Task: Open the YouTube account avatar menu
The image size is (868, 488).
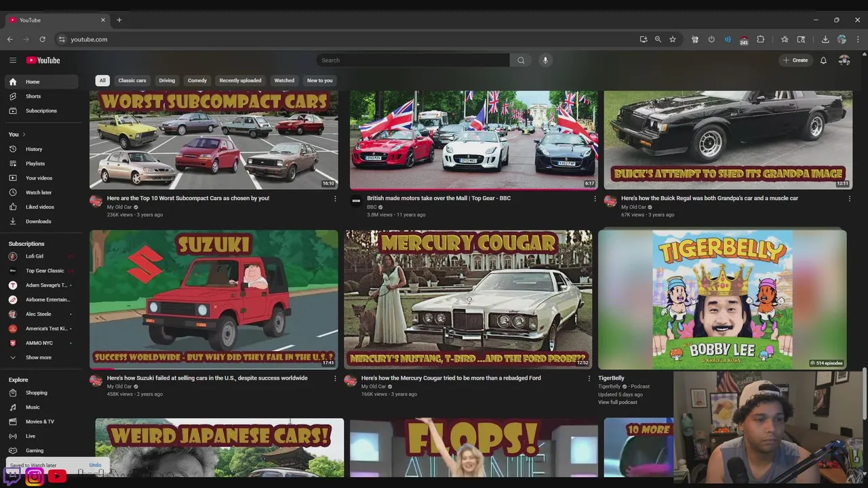Action: click(x=844, y=60)
